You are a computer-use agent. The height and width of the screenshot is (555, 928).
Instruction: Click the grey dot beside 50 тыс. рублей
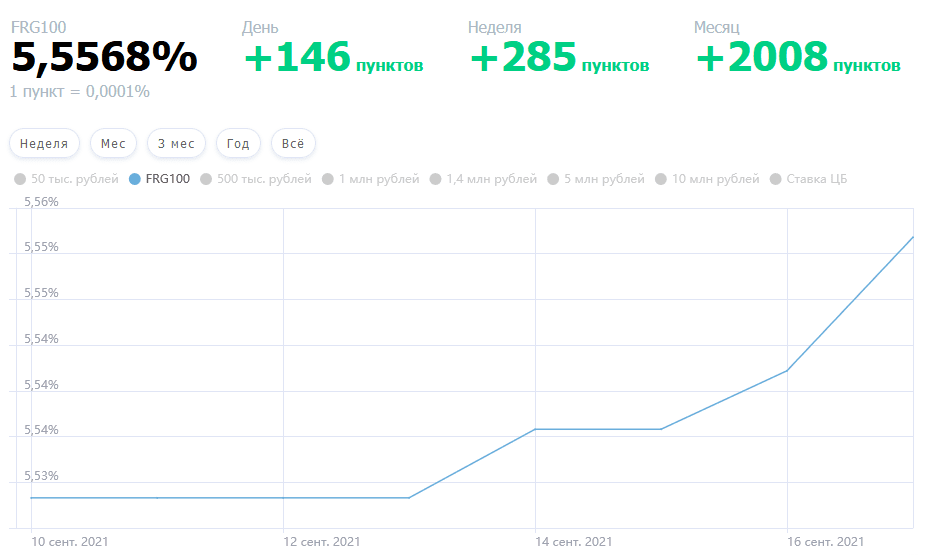point(20,179)
